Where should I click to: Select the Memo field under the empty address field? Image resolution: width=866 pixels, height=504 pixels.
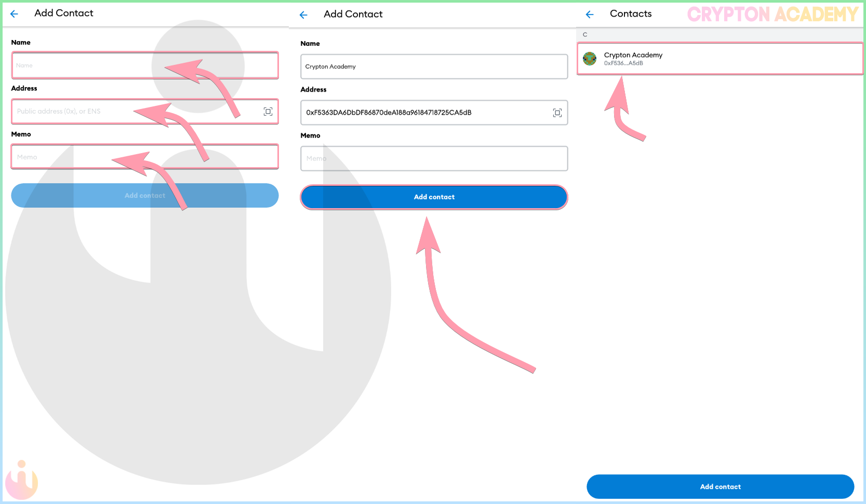tap(145, 157)
